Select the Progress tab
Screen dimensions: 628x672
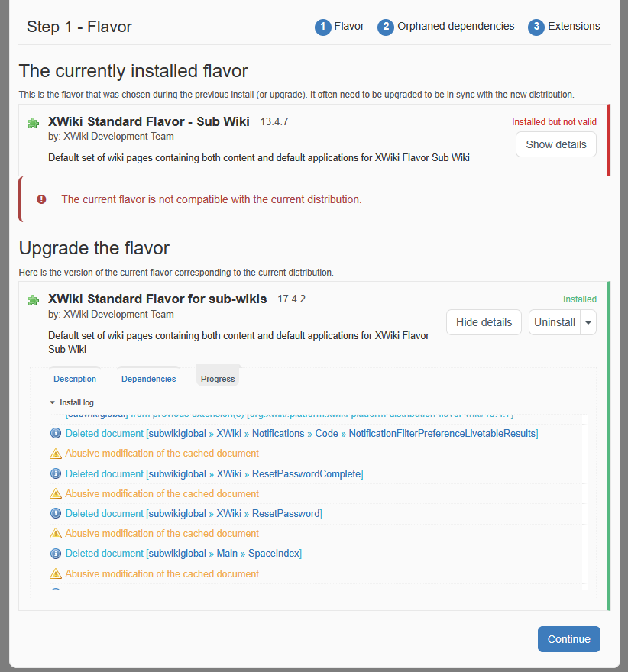point(218,379)
